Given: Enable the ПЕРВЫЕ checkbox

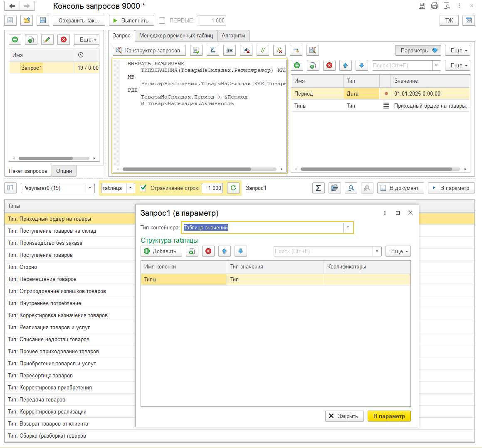Looking at the screenshot, I should pyautogui.click(x=162, y=20).
